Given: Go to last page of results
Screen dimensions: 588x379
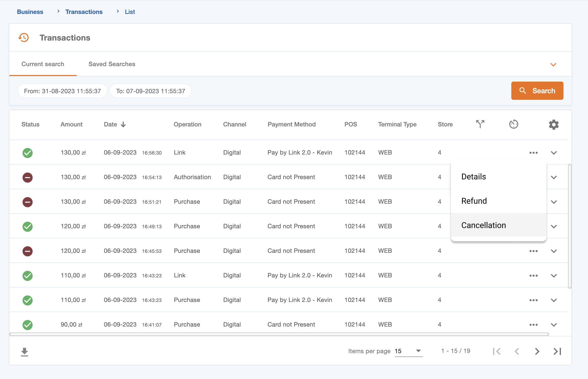Looking at the screenshot, I should 557,351.
